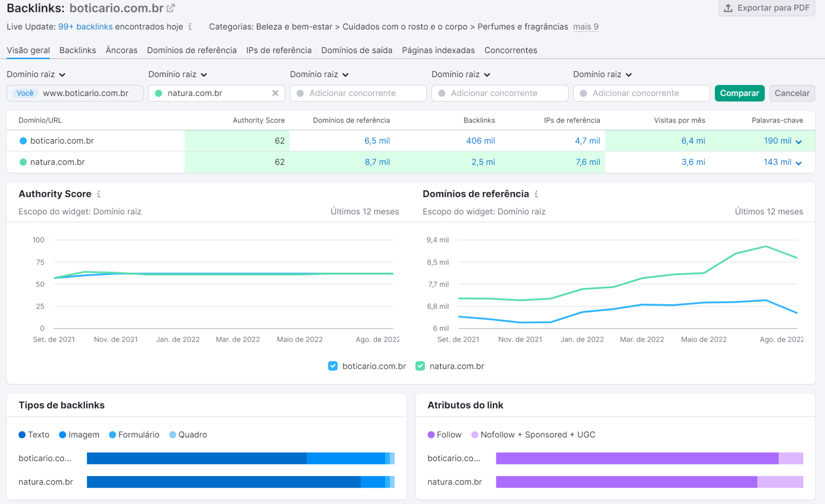Open 99+ backlinks link
Viewport: 825px width, 504px height.
85,27
